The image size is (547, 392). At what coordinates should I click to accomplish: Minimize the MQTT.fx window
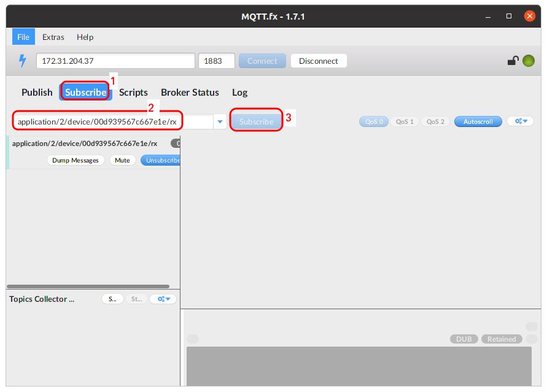pyautogui.click(x=488, y=17)
